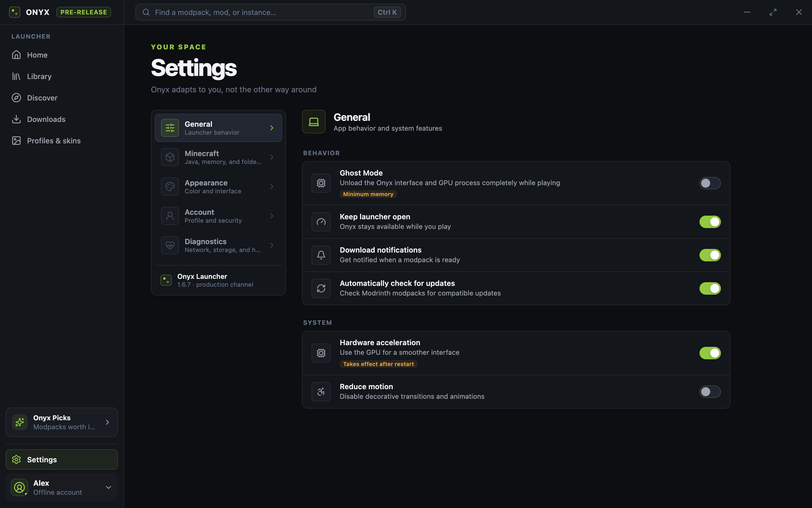
Task: Click the Minimum memory tag
Action: point(368,194)
